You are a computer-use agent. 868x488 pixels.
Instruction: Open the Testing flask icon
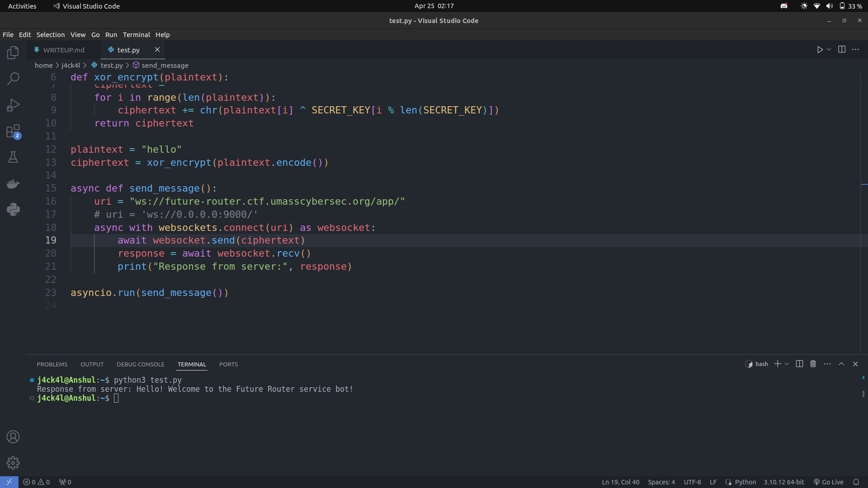click(x=13, y=157)
